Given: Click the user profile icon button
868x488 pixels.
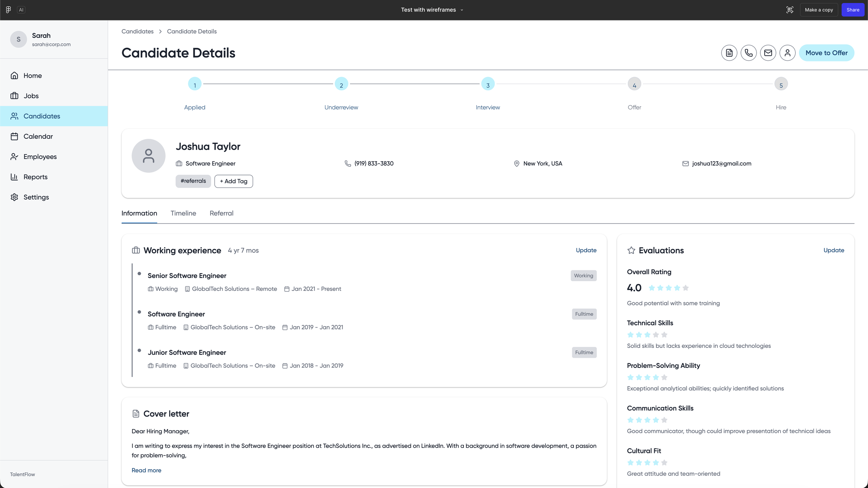Looking at the screenshot, I should click(x=787, y=53).
